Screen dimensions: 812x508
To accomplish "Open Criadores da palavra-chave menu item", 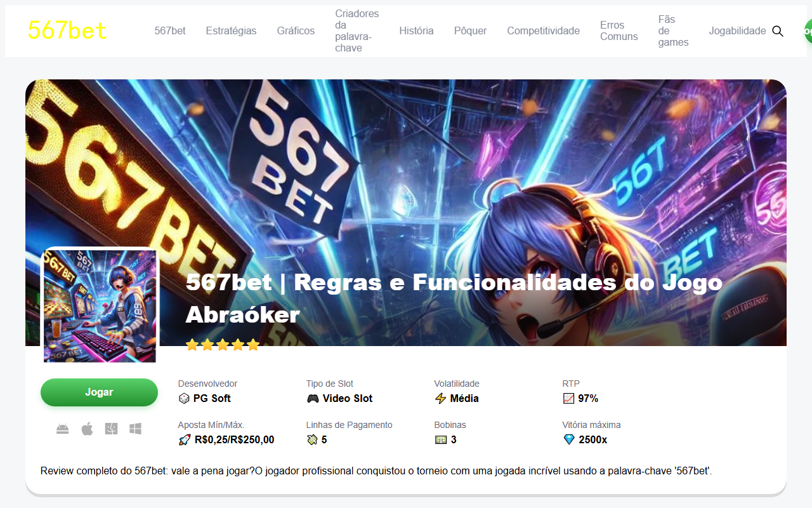I will [357, 31].
